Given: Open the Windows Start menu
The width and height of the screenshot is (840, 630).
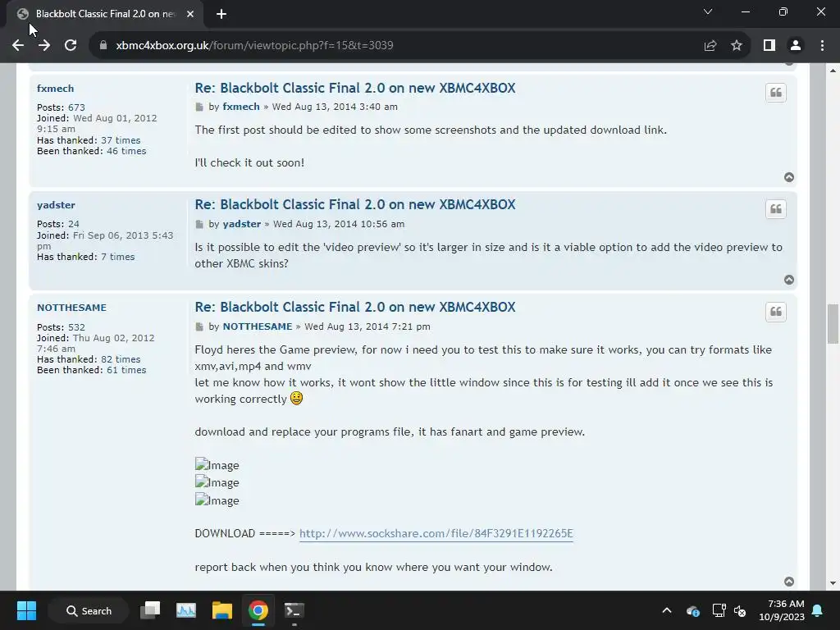Looking at the screenshot, I should tap(26, 610).
